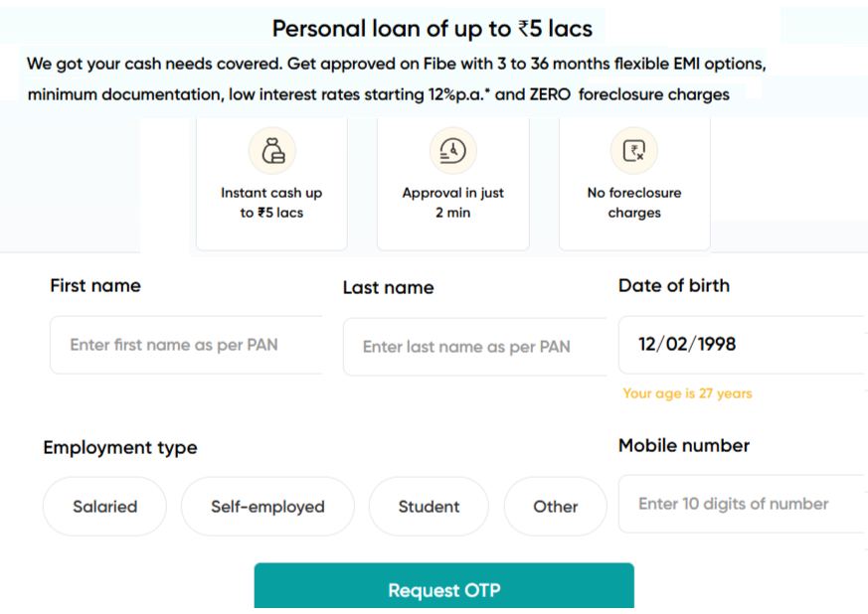Choose the Self-employed employment option
Viewport: 868px width, 614px height.
pos(267,507)
